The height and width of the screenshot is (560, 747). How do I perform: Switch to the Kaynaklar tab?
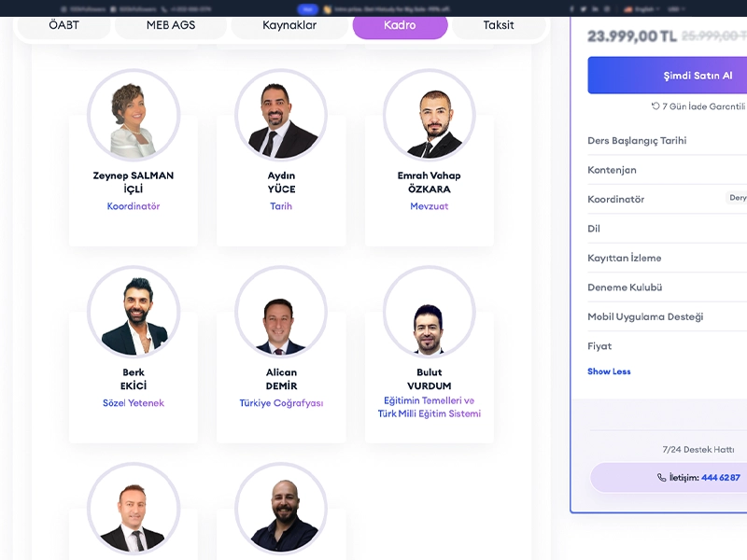pos(289,25)
